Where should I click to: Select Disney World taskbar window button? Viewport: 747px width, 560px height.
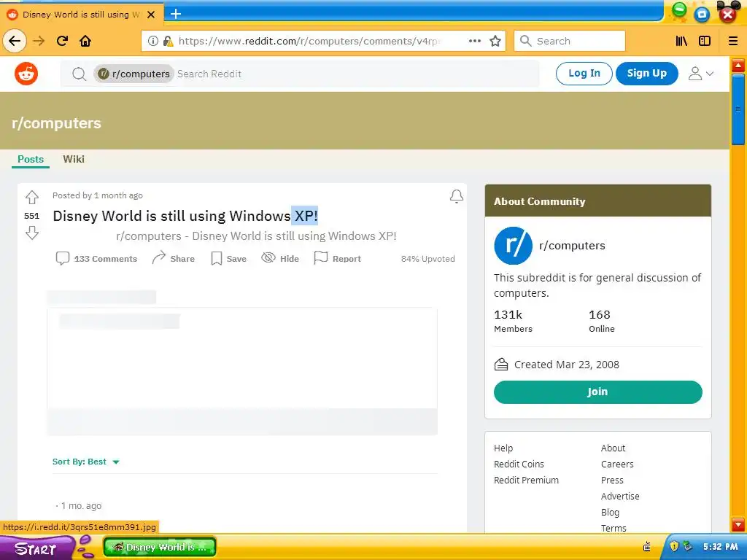pos(160,547)
